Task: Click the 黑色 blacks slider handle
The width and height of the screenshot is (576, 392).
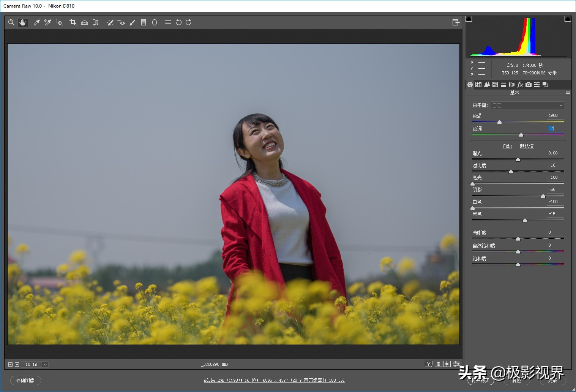Action: pos(525,220)
